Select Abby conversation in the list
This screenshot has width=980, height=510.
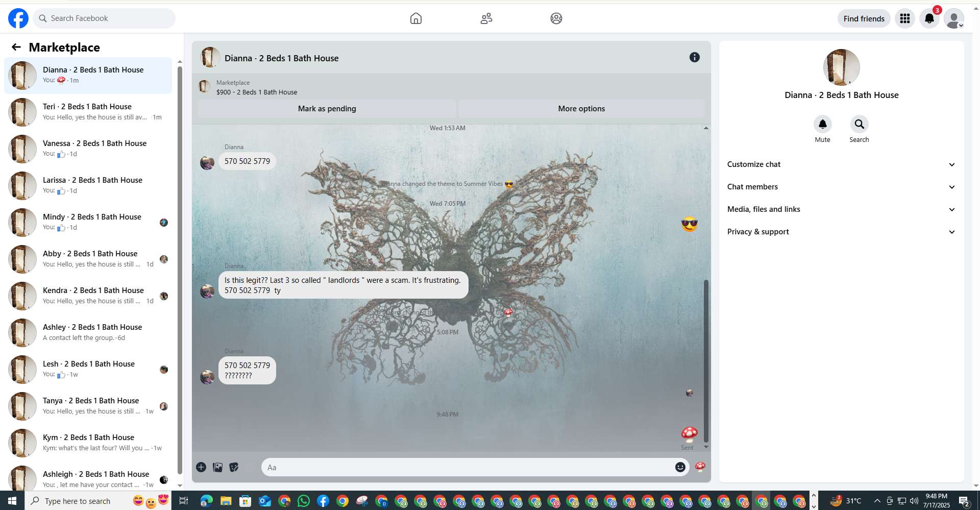point(88,259)
